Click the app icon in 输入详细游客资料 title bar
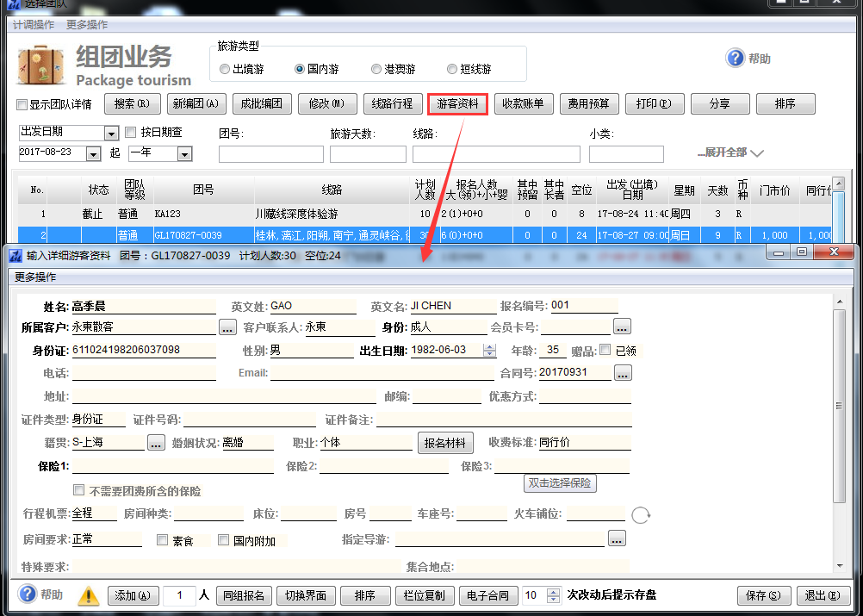Image resolution: width=863 pixels, height=616 pixels. tap(16, 255)
